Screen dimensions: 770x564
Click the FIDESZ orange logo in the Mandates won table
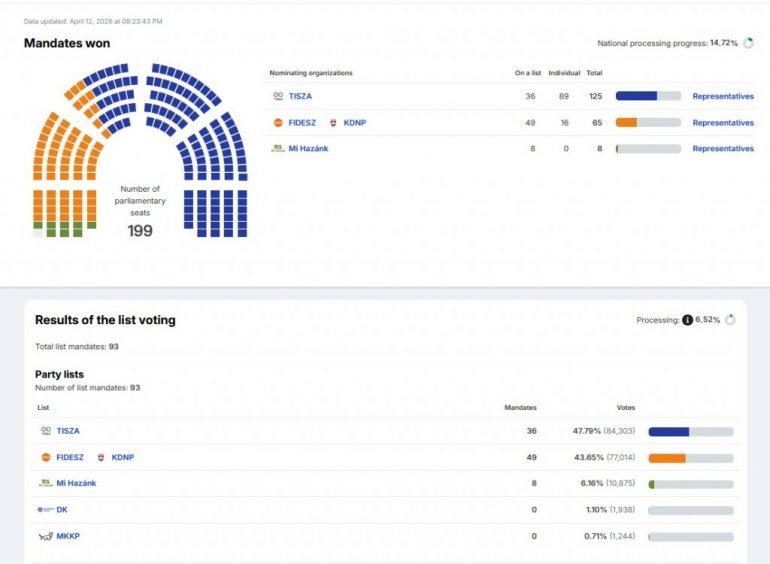(x=278, y=122)
